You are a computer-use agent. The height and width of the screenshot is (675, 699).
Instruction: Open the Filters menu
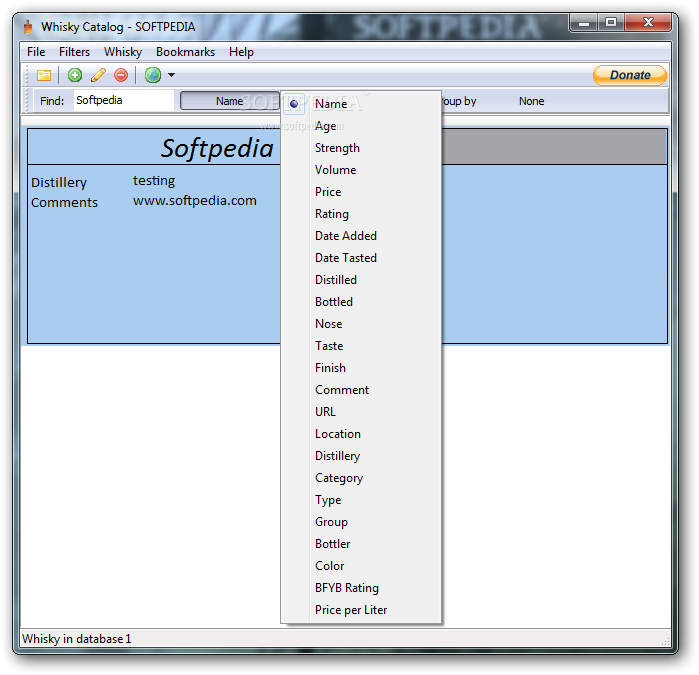(74, 52)
